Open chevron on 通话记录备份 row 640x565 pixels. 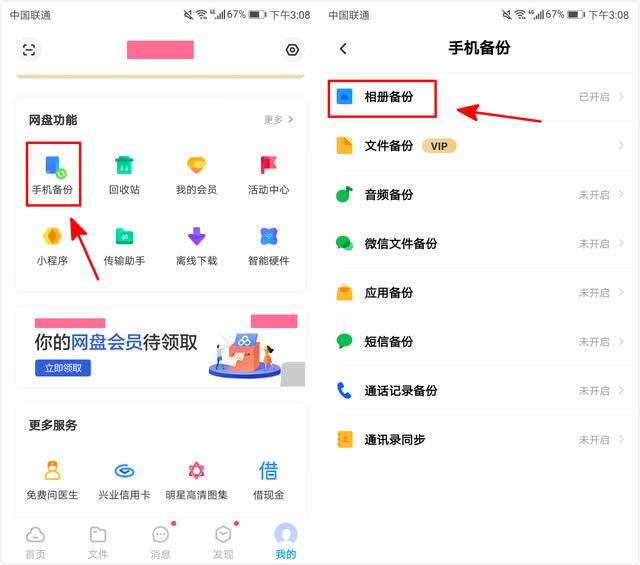click(621, 390)
